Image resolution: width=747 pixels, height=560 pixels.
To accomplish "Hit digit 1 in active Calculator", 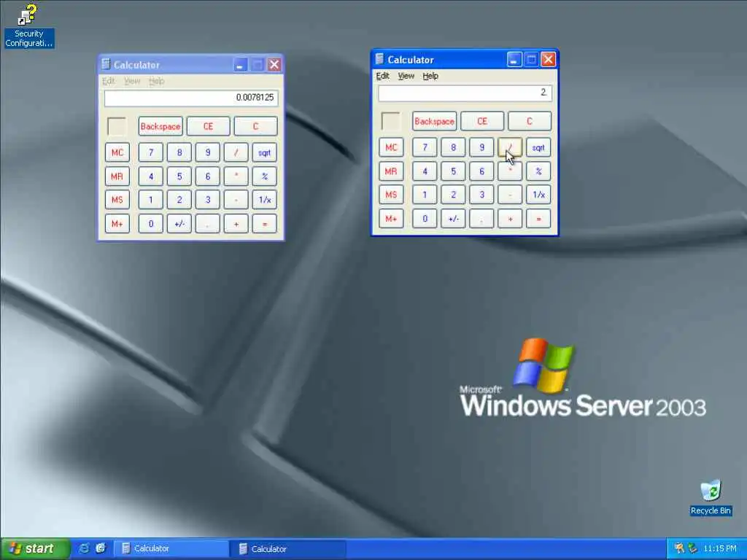I will click(x=425, y=195).
